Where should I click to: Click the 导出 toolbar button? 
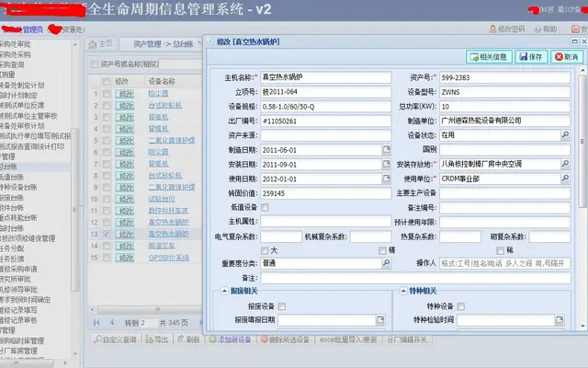(157, 339)
